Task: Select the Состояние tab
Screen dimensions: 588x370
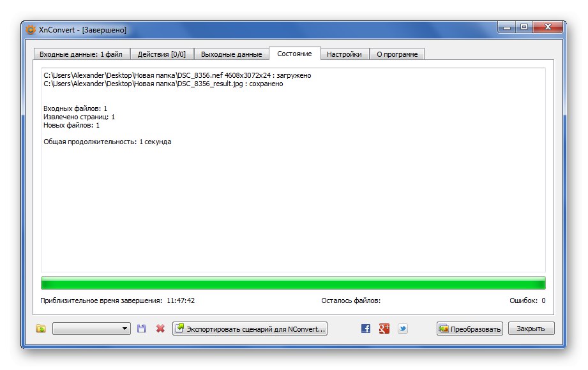Action: [x=294, y=53]
